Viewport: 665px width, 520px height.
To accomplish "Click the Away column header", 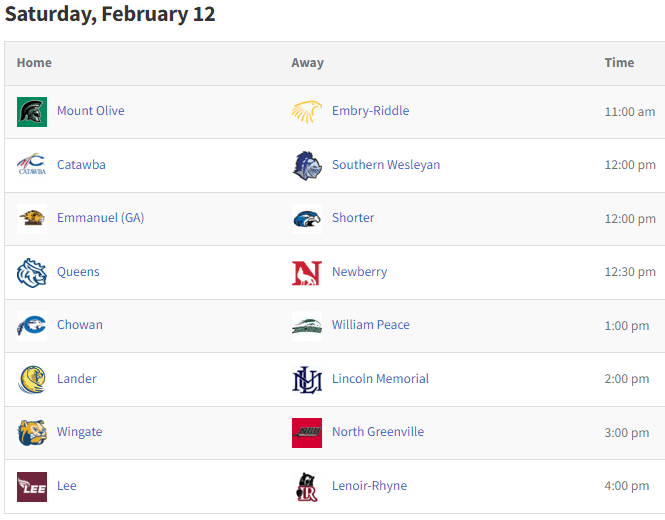I will pos(307,63).
